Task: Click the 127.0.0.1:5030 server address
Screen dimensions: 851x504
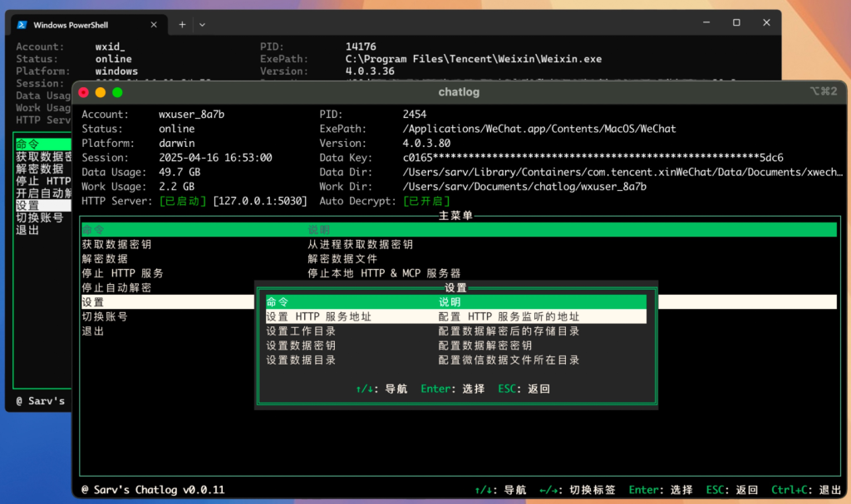Action: click(x=260, y=201)
